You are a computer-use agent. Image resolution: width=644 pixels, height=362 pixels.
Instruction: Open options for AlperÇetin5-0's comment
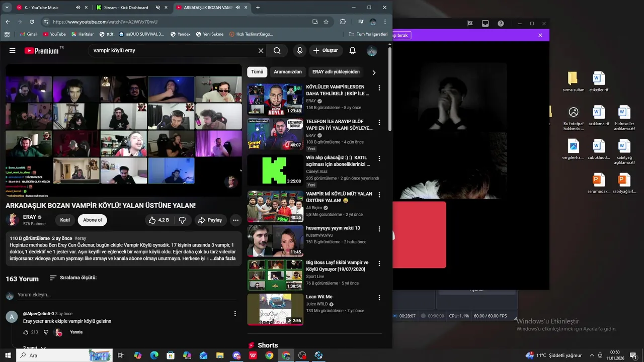pos(235,314)
